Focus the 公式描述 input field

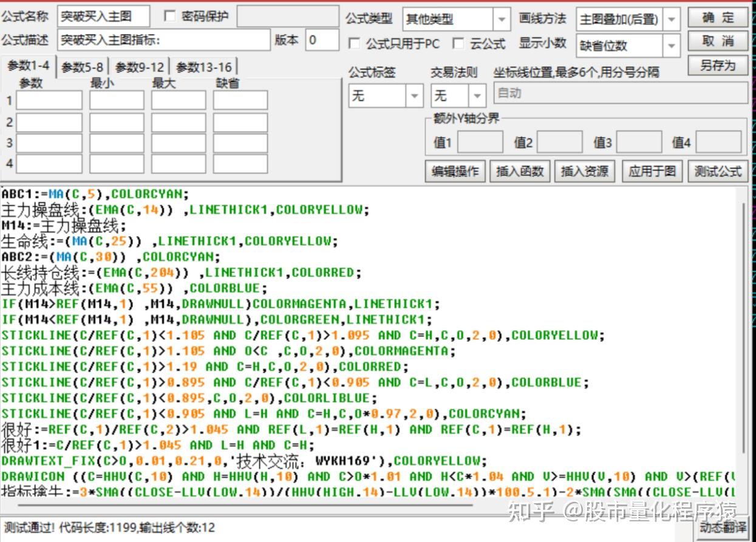coord(164,40)
